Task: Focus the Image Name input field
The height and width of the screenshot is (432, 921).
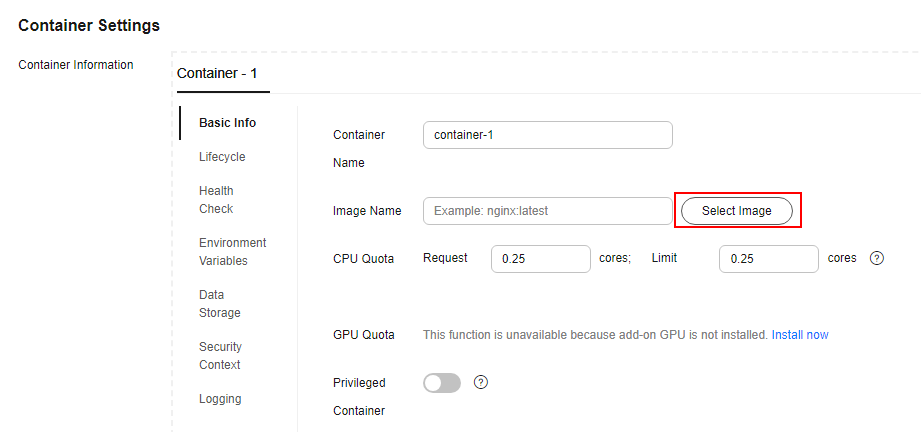Action: coord(547,211)
